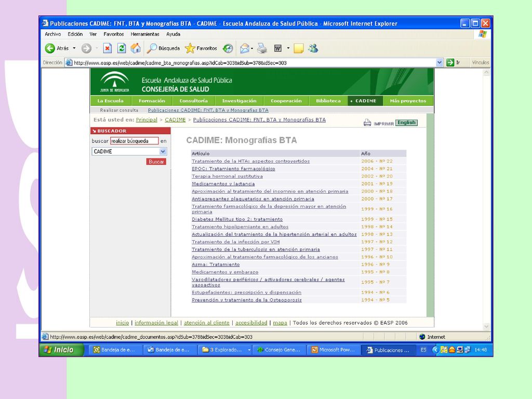532x399 pixels.
Task: Switch to the Consejo General taskbar button
Action: pyautogui.click(x=279, y=350)
